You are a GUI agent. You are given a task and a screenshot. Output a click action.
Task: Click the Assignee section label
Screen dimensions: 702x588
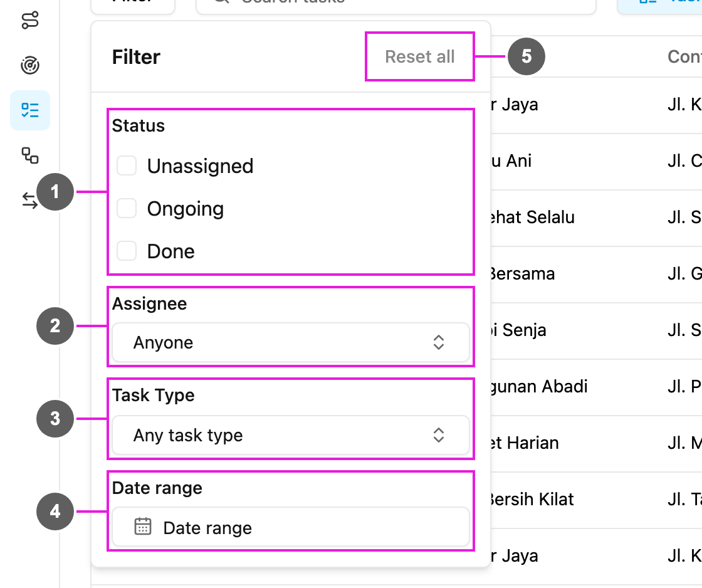150,303
